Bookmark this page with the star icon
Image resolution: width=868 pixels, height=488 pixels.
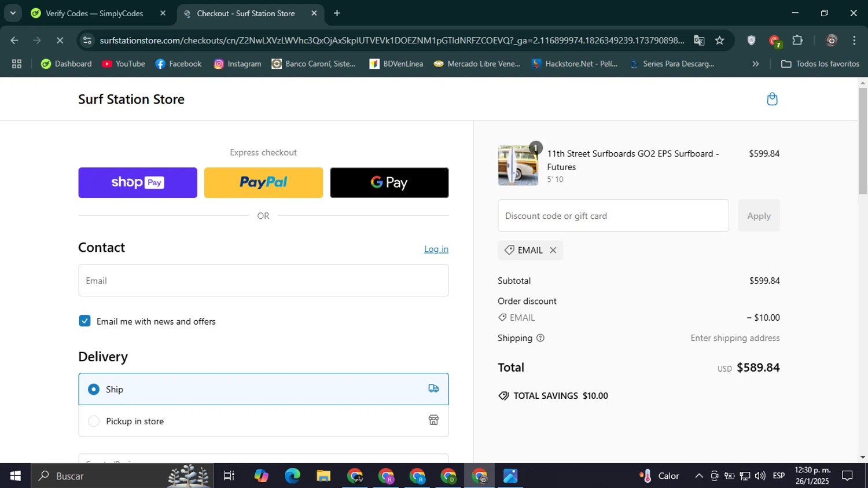tap(719, 40)
